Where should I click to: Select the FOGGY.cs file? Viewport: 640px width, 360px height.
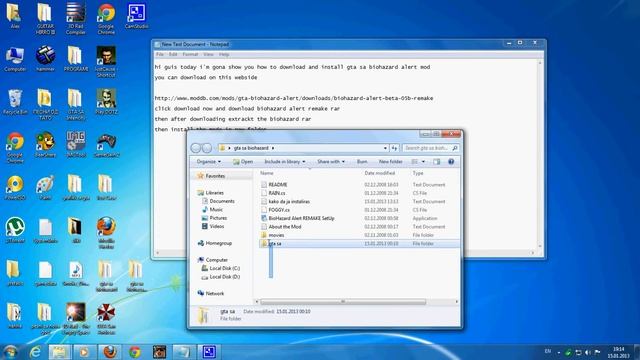pyautogui.click(x=279, y=210)
